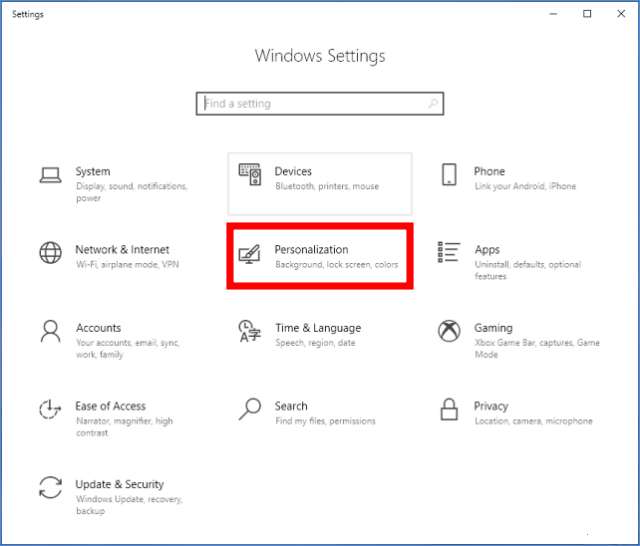This screenshot has width=640, height=546.
Task: Choose the Personalization title
Action: click(x=311, y=250)
